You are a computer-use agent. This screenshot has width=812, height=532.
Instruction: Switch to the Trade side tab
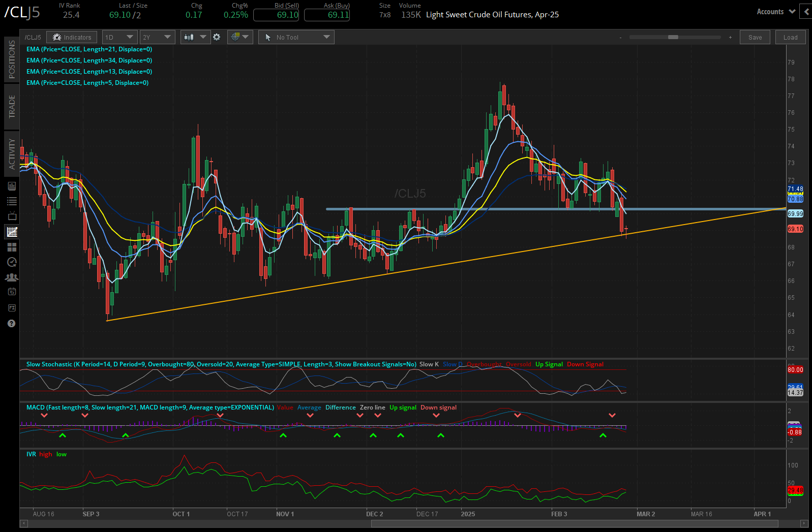12,106
